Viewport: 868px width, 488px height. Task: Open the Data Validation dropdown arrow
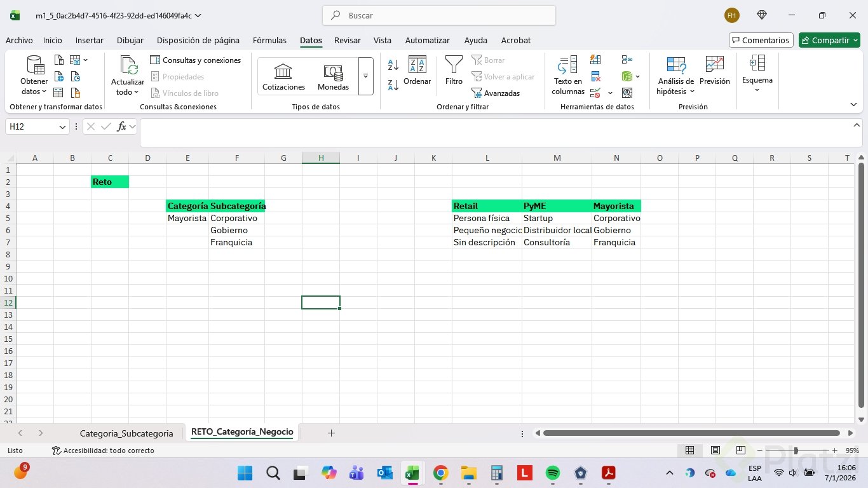(x=610, y=93)
